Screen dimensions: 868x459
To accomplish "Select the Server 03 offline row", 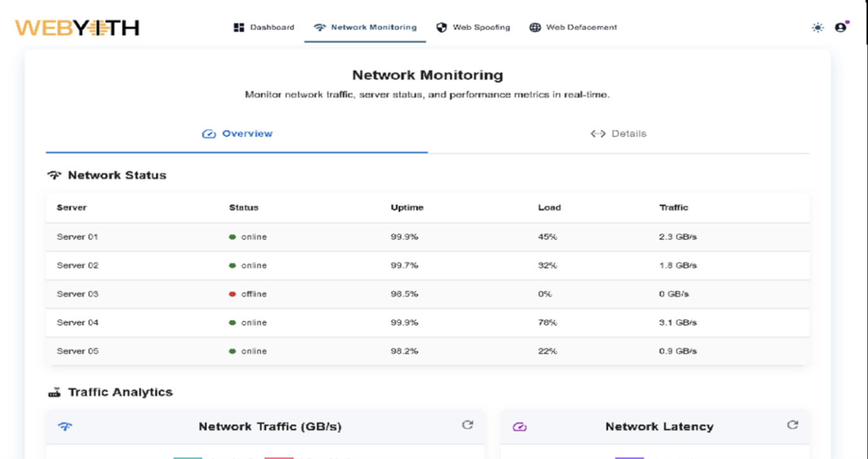I will (x=427, y=294).
